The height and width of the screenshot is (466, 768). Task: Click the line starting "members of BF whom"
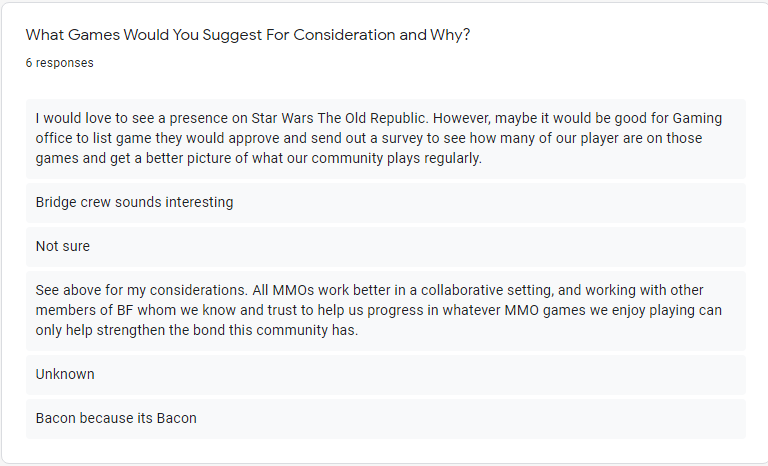coord(379,311)
